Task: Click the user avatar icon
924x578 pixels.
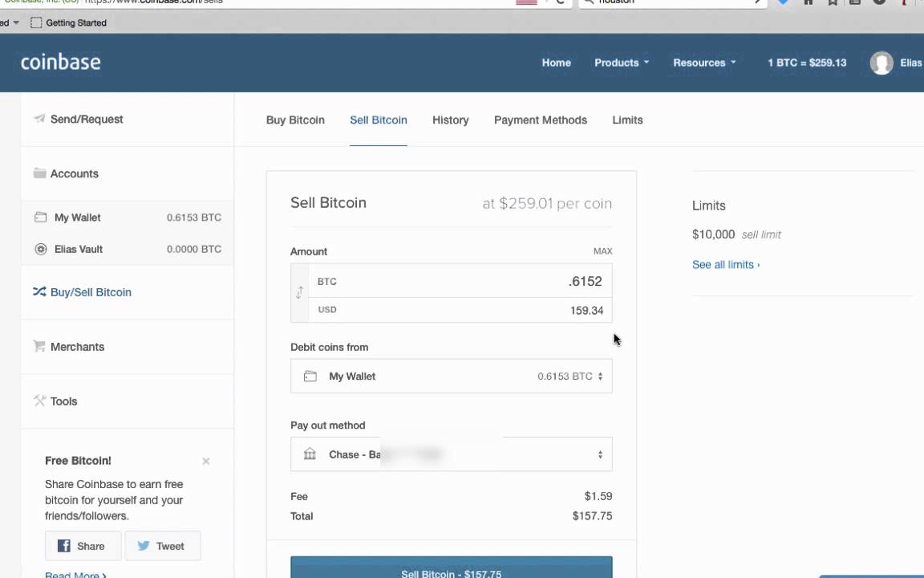Action: point(881,63)
